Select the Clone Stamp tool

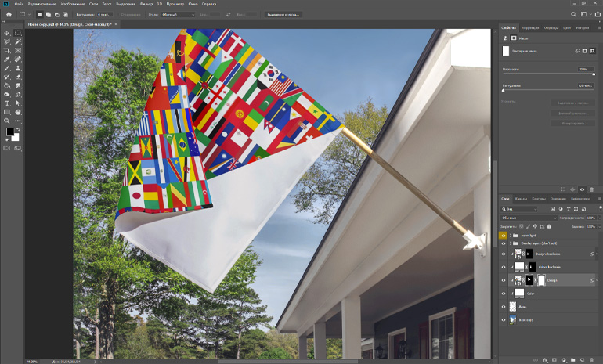[x=18, y=68]
